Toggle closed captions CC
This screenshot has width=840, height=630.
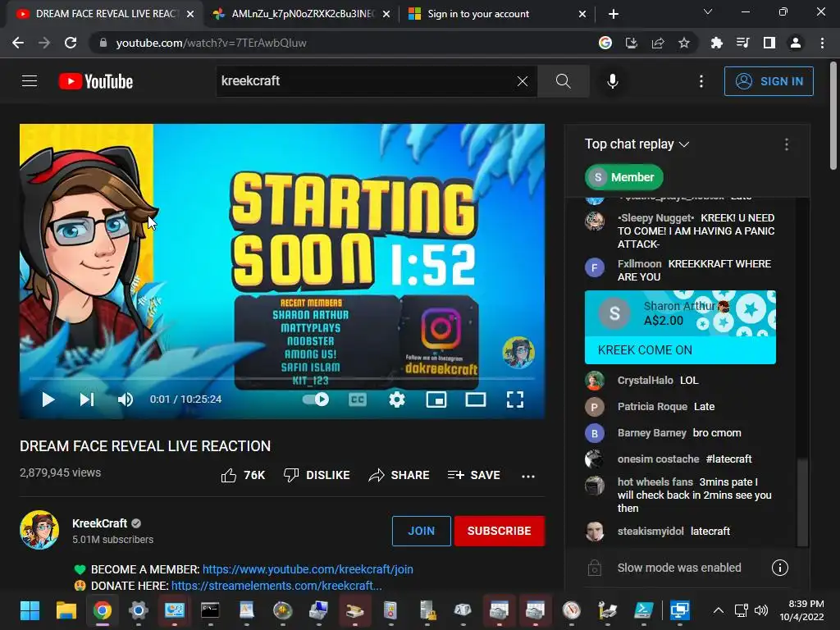(x=358, y=399)
